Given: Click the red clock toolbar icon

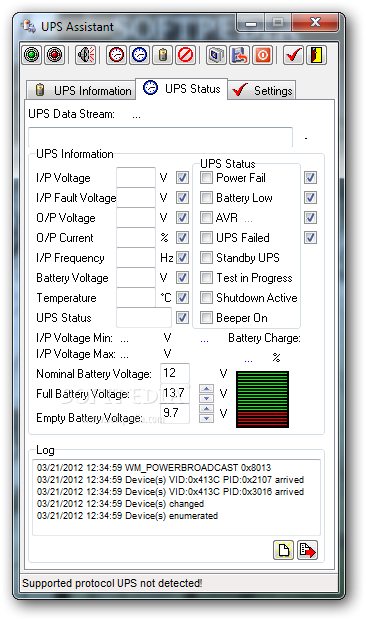Looking at the screenshot, I should 116,55.
